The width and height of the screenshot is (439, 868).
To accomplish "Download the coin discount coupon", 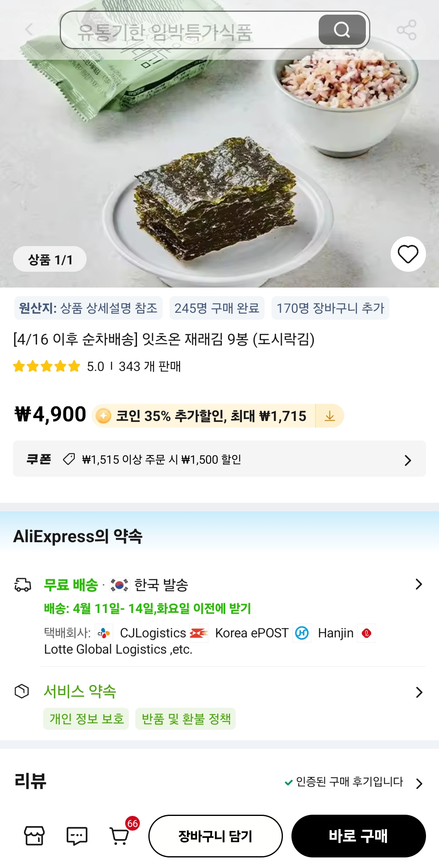I will 330,416.
